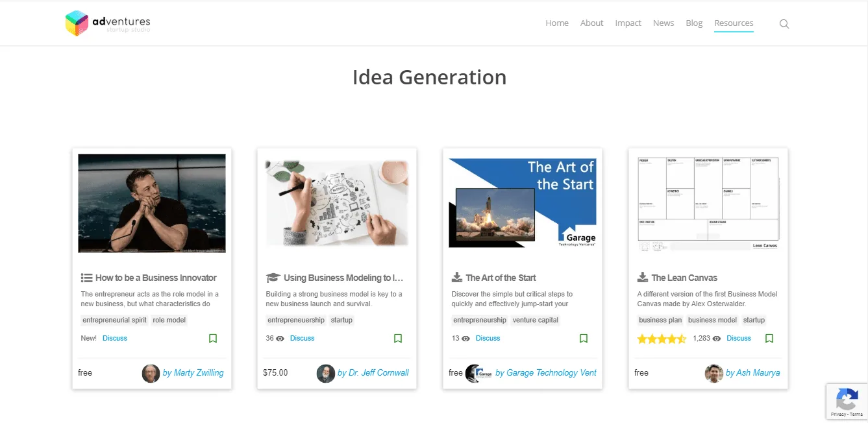The width and height of the screenshot is (868, 423).
Task: Open Discuss link on The Lean Canvas card
Action: pos(739,338)
